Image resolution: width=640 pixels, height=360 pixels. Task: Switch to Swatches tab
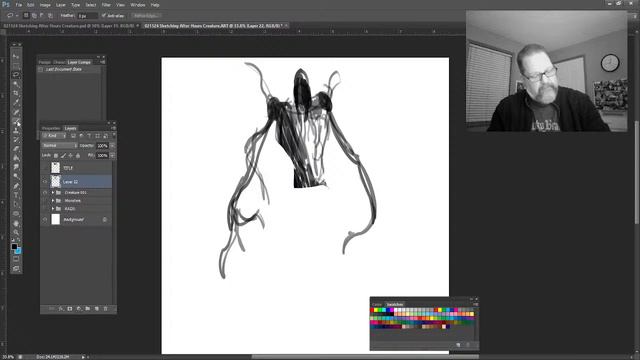point(395,304)
